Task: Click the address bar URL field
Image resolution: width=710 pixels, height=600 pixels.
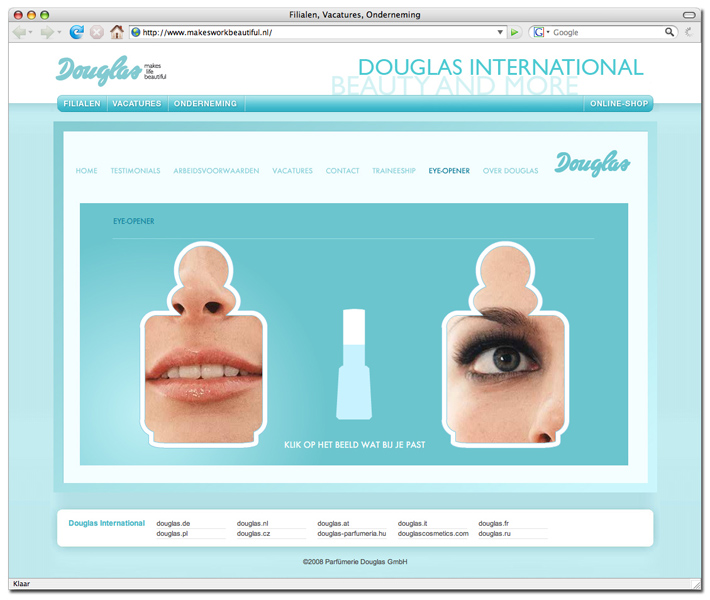Action: click(x=318, y=32)
